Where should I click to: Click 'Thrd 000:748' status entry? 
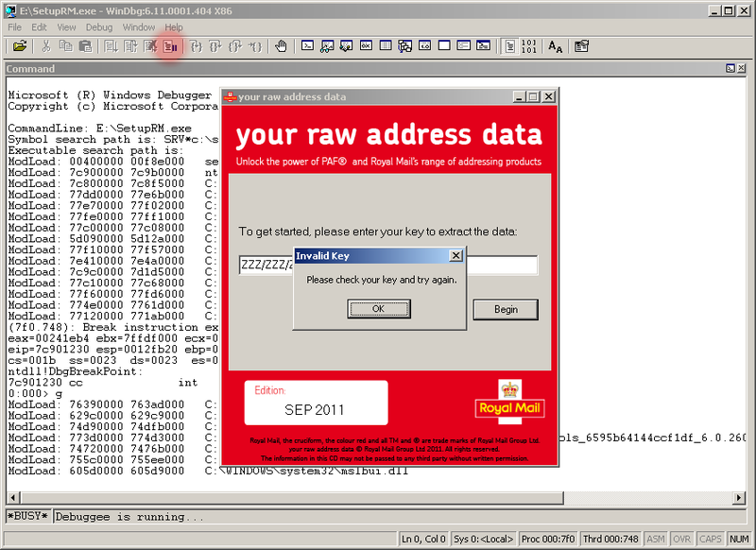[x=610, y=539]
